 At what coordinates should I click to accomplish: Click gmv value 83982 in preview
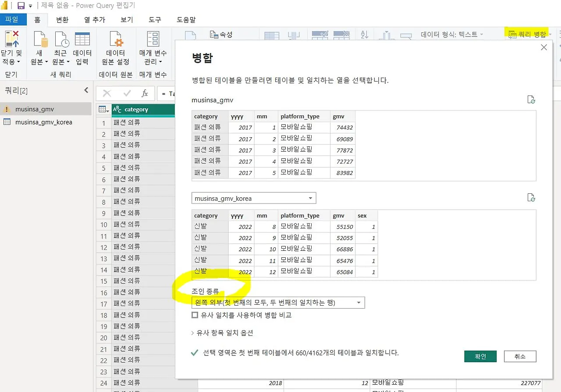click(344, 173)
